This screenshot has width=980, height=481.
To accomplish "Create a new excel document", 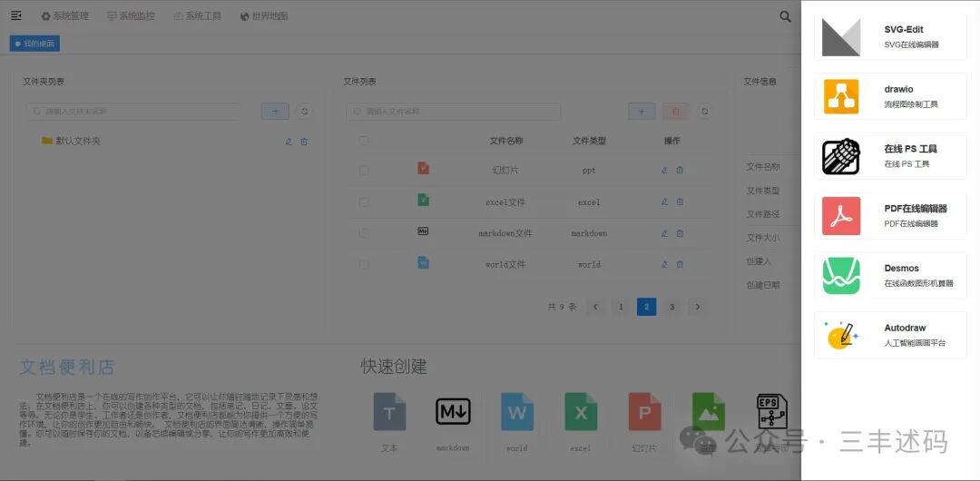I will [581, 411].
